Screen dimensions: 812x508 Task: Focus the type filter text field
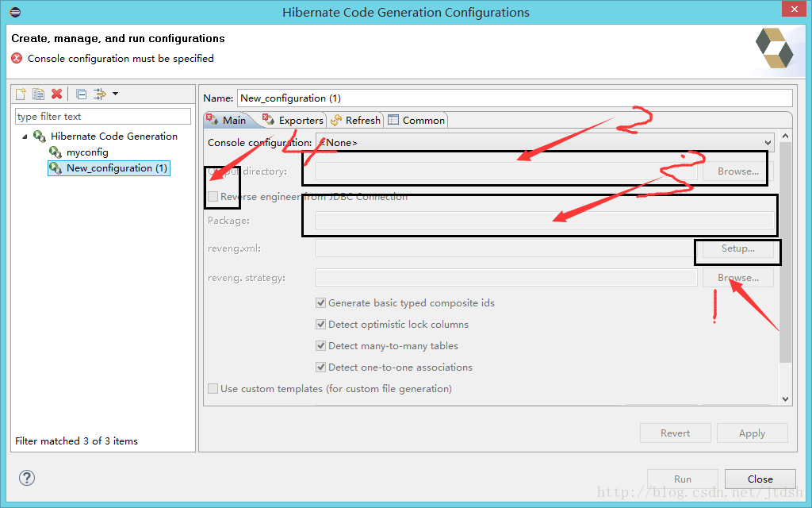[103, 116]
